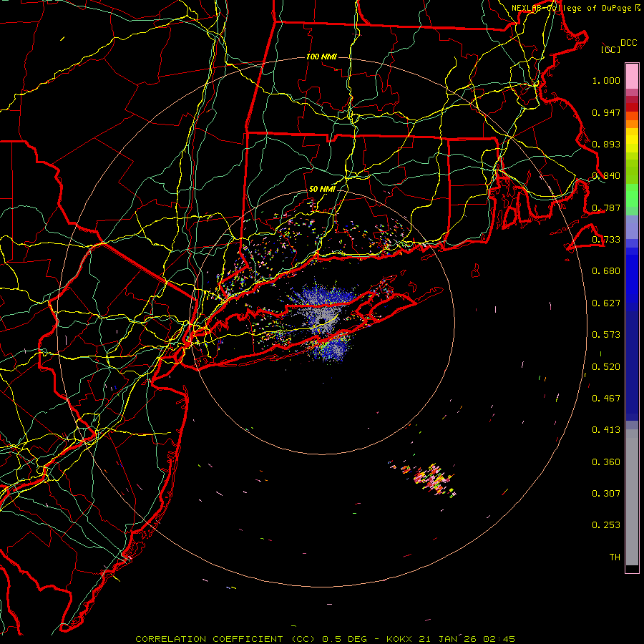644x644 pixels.
Task: Click the 0.947 legend value
Action: 606,112
